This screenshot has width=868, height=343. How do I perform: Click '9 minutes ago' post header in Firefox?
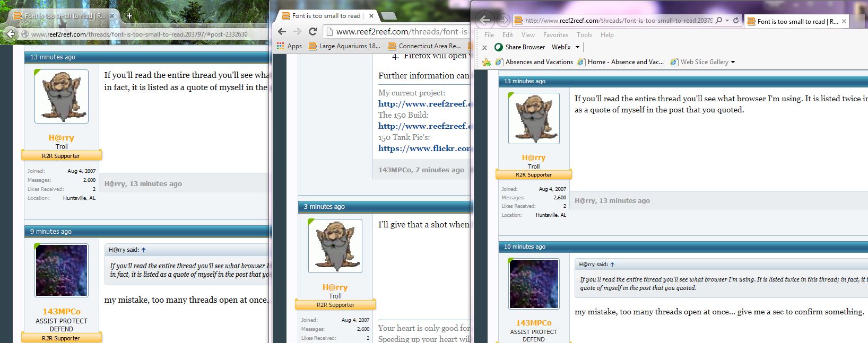[x=51, y=232]
